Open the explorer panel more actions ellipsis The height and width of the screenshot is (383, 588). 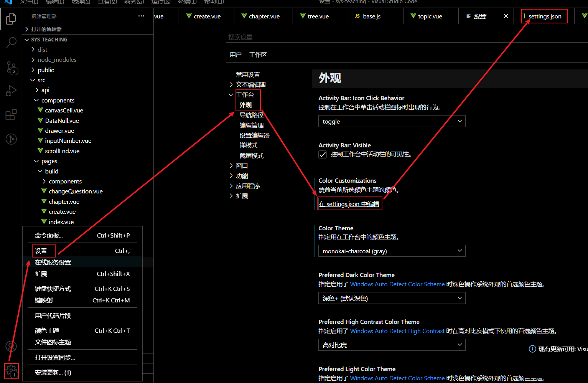[141, 16]
